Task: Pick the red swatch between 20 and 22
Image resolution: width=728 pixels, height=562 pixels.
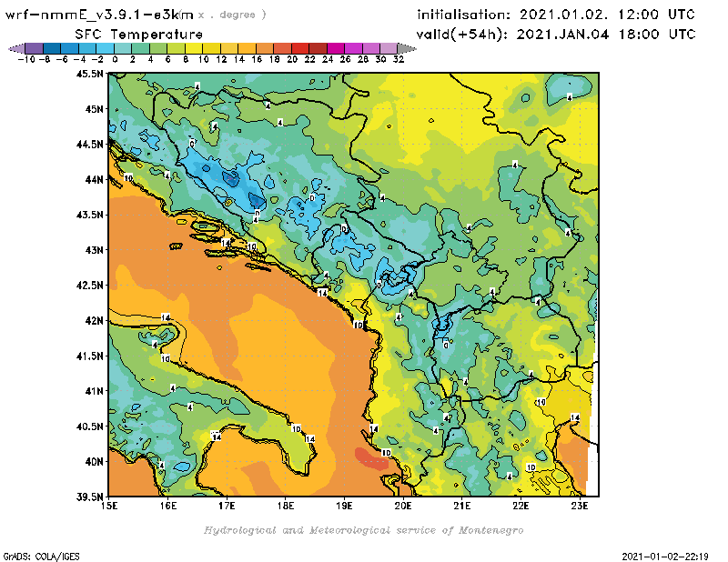Action: pyautogui.click(x=300, y=48)
